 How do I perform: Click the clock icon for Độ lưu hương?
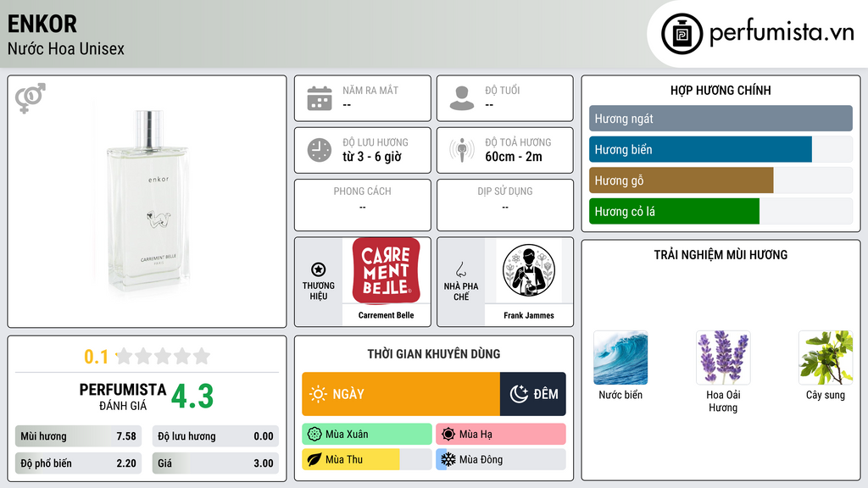click(320, 150)
